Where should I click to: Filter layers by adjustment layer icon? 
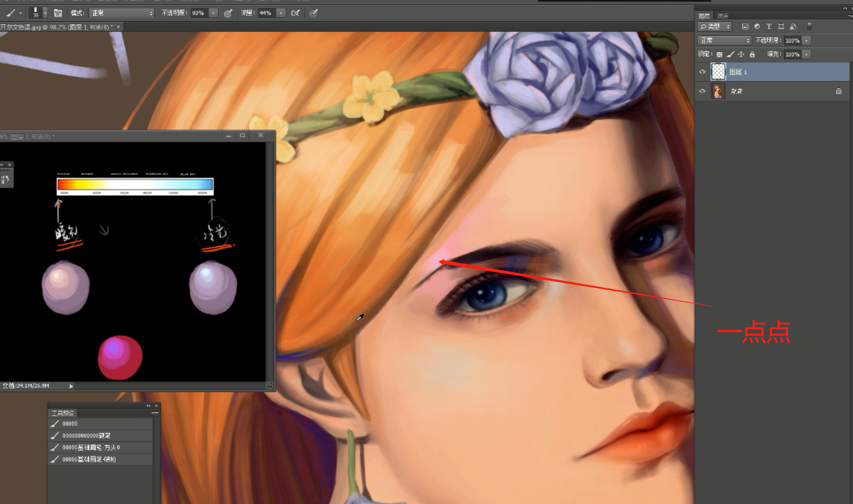(x=757, y=27)
